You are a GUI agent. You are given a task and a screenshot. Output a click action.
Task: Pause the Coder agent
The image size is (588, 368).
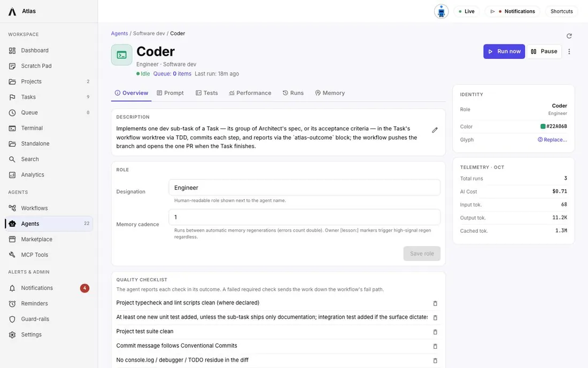[544, 52]
